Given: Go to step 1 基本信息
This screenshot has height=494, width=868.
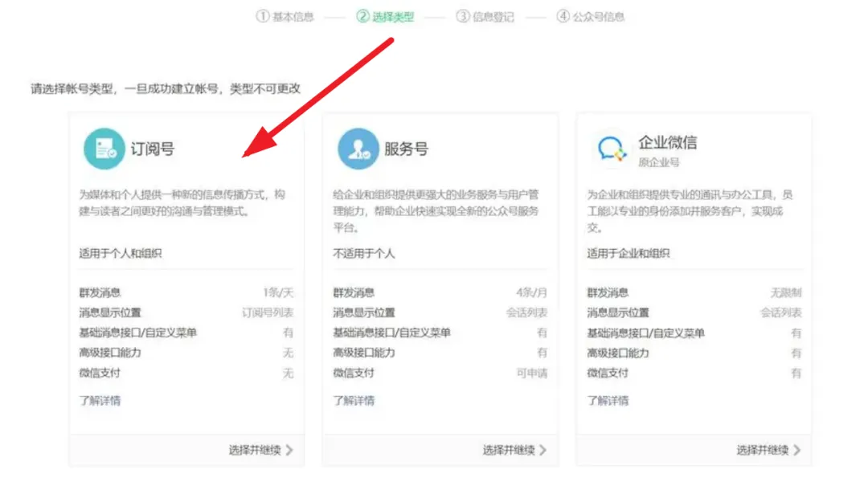Looking at the screenshot, I should (285, 17).
